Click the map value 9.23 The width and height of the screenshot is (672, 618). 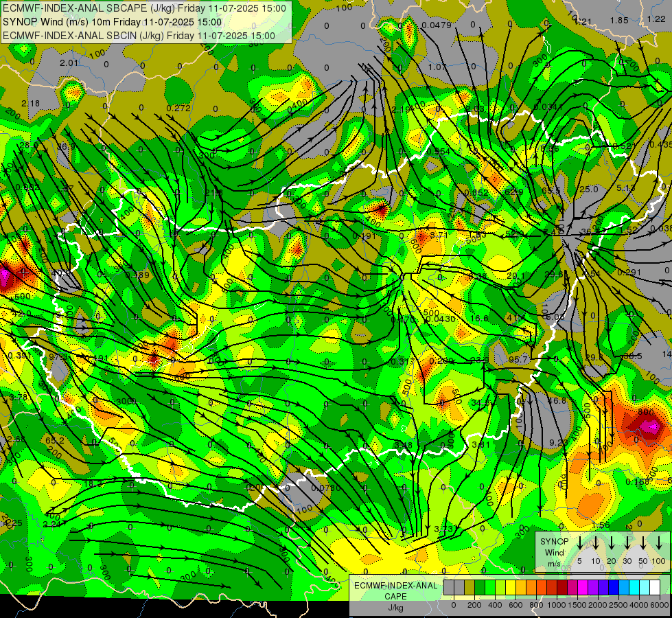pyautogui.click(x=558, y=442)
